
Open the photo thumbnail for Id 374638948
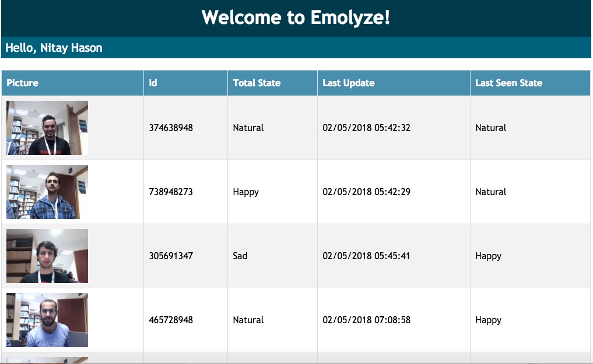(47, 128)
